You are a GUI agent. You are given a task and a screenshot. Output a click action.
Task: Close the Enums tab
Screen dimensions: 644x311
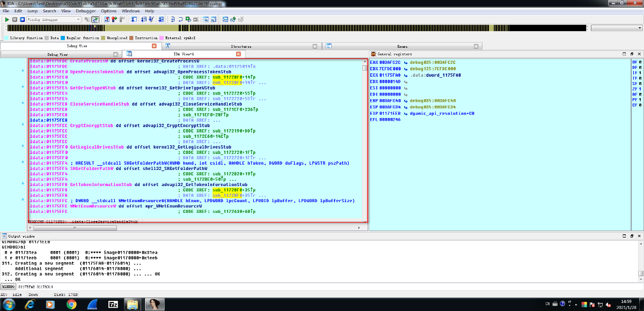click(x=476, y=46)
